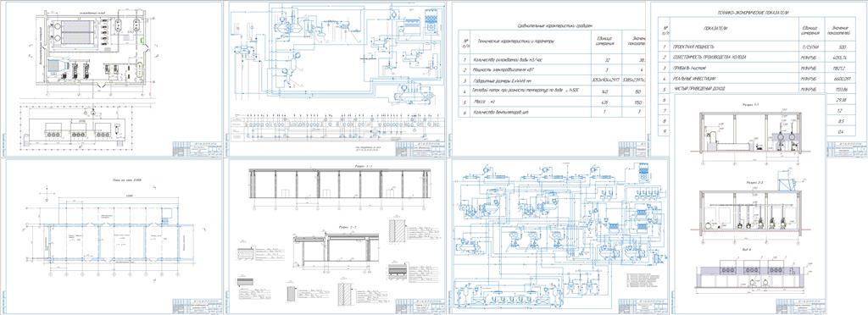
Task: Click the long 'Разрез 1-1' building section drawing
Action: [339, 186]
